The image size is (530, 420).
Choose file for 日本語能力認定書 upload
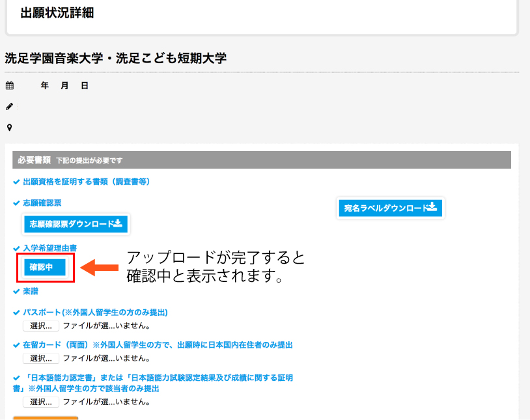point(41,402)
